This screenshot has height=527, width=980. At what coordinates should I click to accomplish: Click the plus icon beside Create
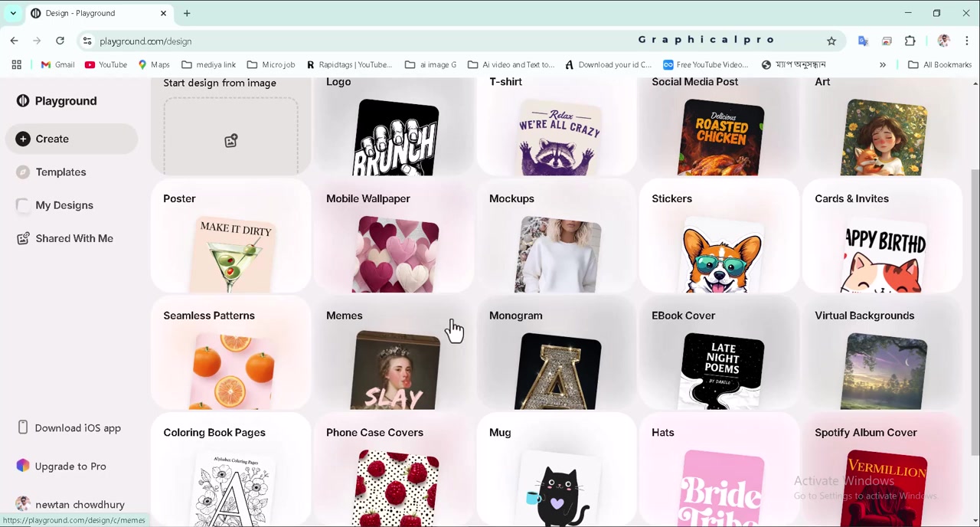(x=23, y=139)
